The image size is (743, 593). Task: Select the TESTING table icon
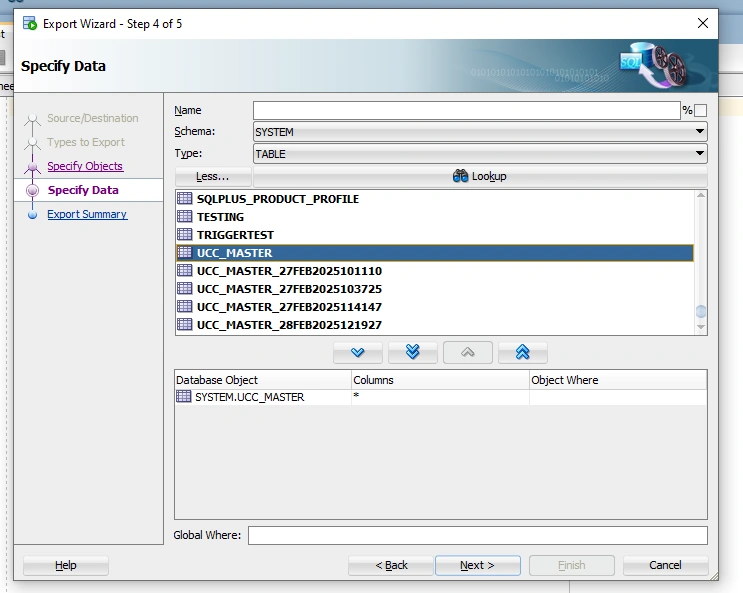pos(185,217)
